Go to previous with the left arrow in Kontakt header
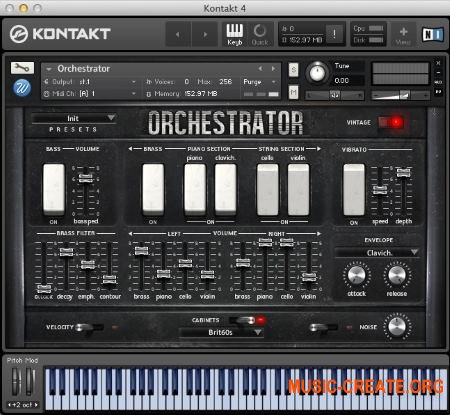This screenshot has height=415, width=450. 178,34
